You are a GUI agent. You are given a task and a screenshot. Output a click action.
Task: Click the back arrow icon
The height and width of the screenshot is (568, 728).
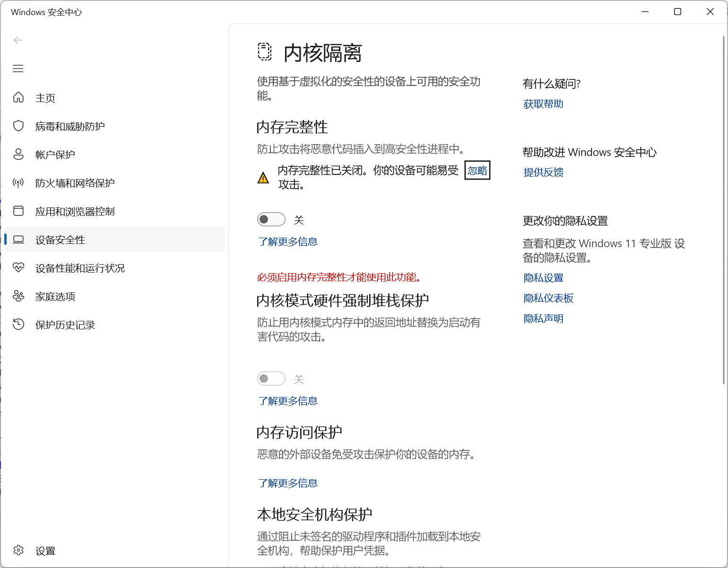18,40
